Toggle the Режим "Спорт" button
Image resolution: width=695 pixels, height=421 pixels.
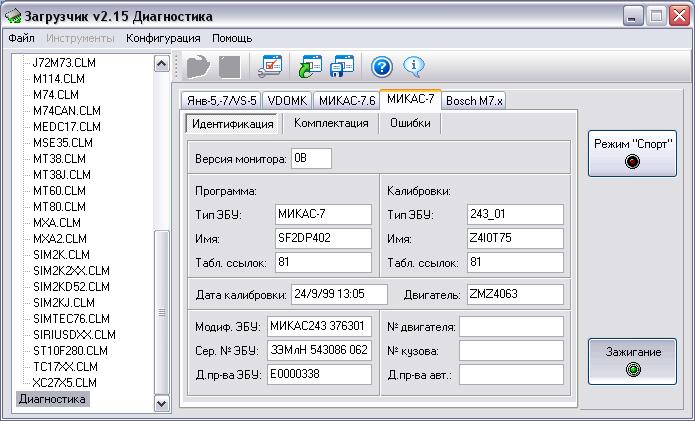coord(632,151)
